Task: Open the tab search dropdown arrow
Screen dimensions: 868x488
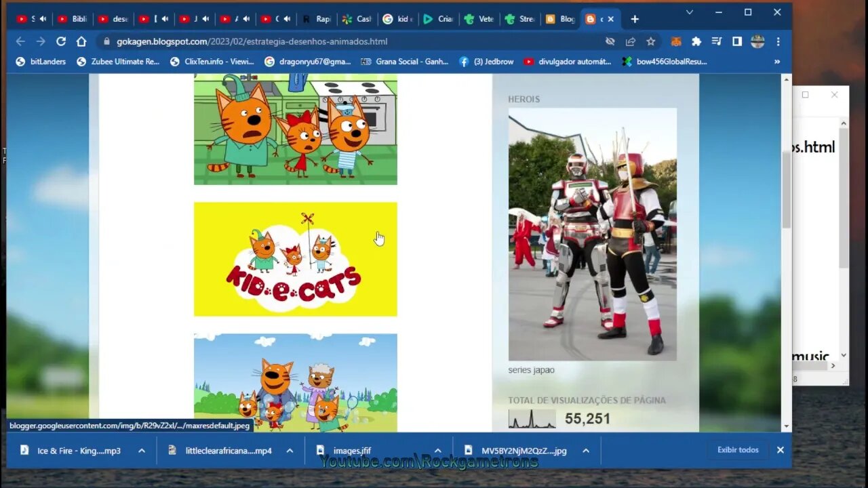Action: pyautogui.click(x=690, y=12)
